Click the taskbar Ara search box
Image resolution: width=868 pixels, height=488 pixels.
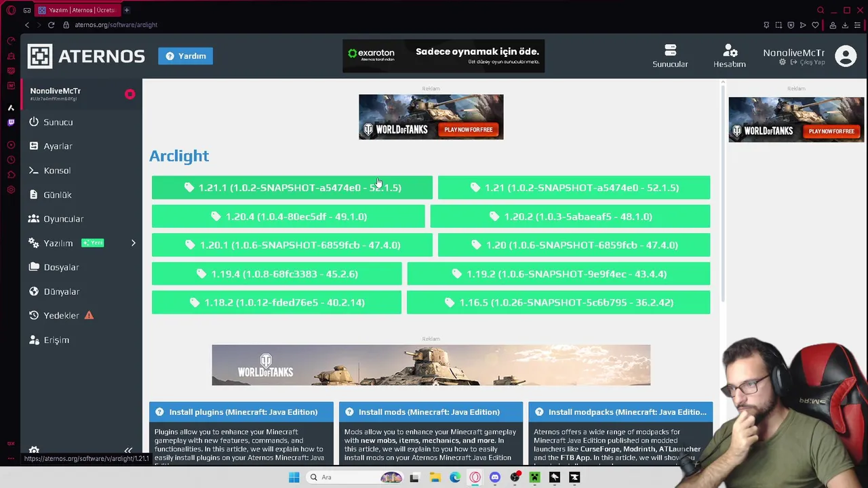(353, 477)
